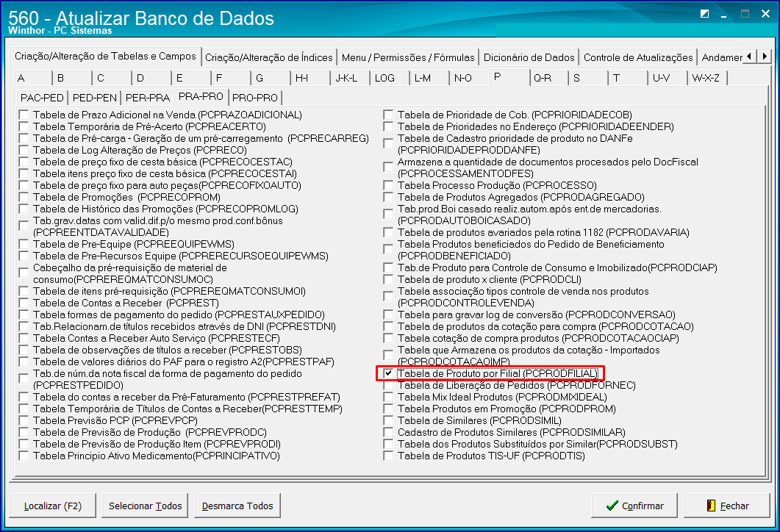780x532 pixels.
Task: Select letter tab J-K-L
Action: (351, 78)
